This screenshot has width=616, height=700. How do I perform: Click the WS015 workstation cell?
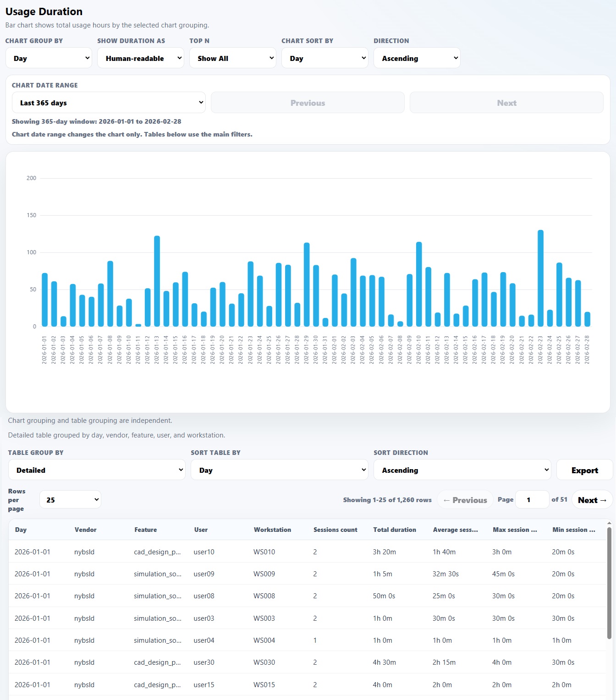[x=264, y=684]
